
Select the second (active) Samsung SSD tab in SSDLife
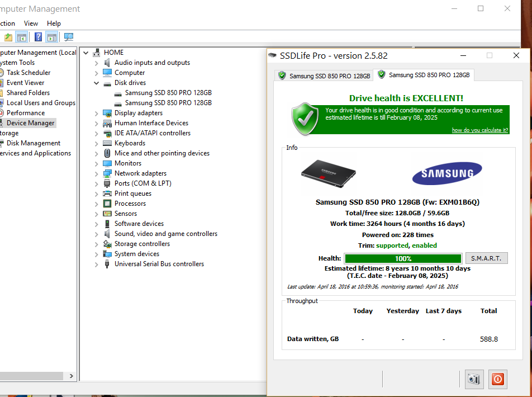click(x=424, y=75)
